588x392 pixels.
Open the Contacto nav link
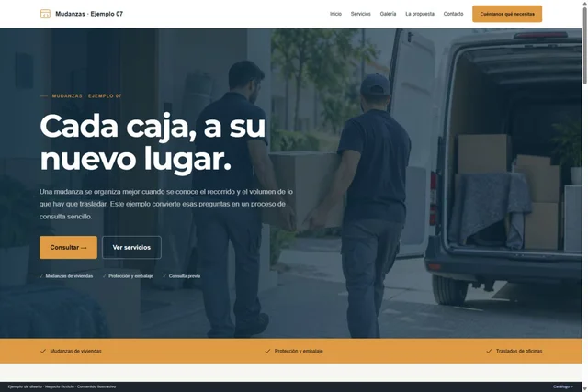(453, 14)
